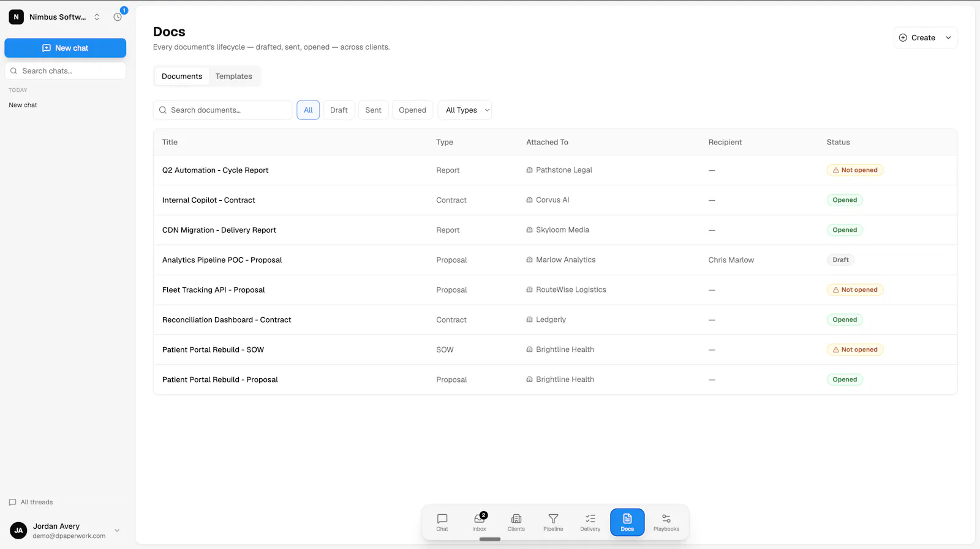Switch to the Documents tab
Viewport: 980px width, 549px height.
pos(182,77)
